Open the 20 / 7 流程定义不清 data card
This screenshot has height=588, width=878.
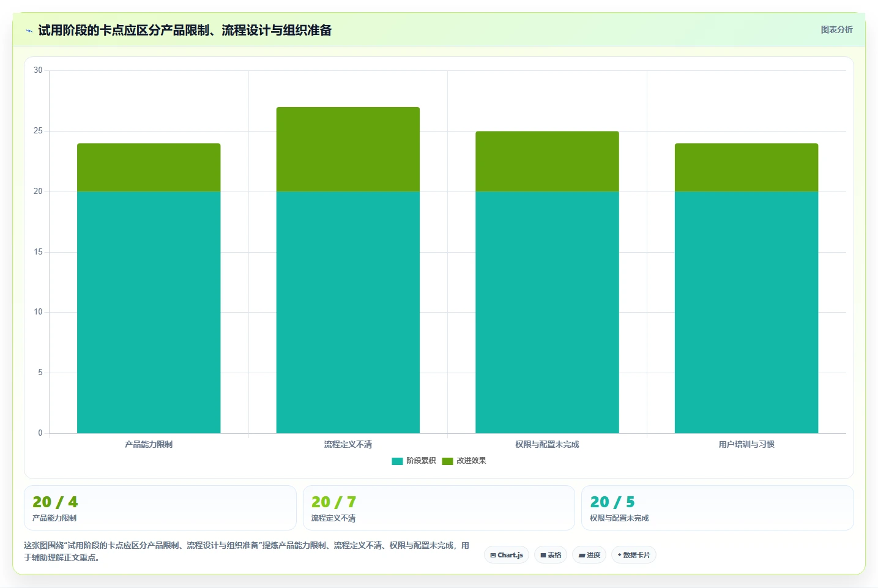click(x=439, y=508)
